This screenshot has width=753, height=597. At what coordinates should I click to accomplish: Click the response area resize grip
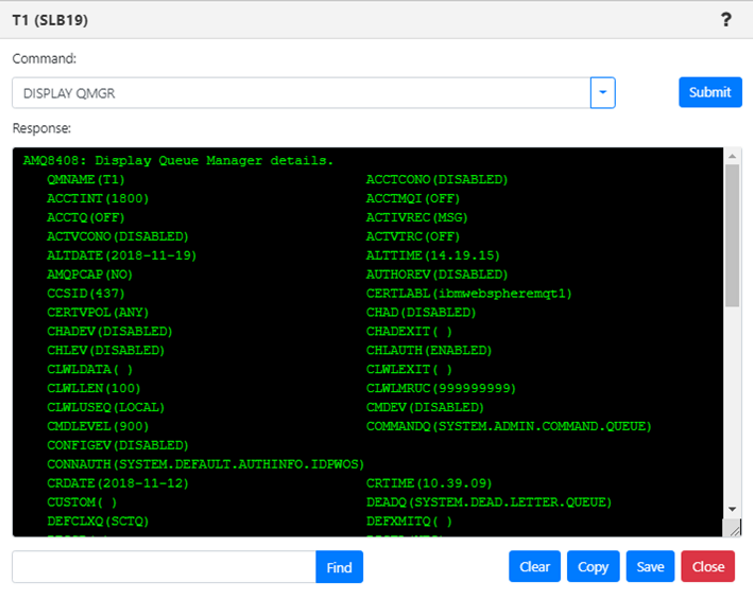734,530
